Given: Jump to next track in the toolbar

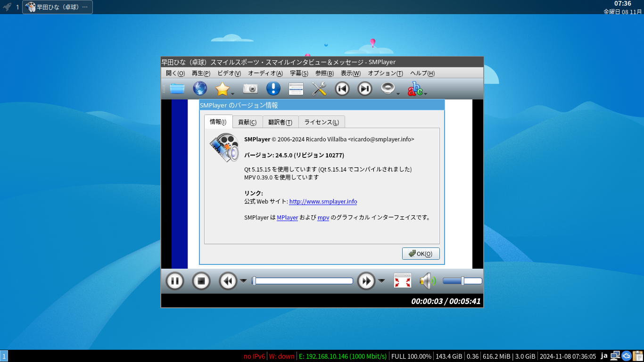Looking at the screenshot, I should (365, 89).
